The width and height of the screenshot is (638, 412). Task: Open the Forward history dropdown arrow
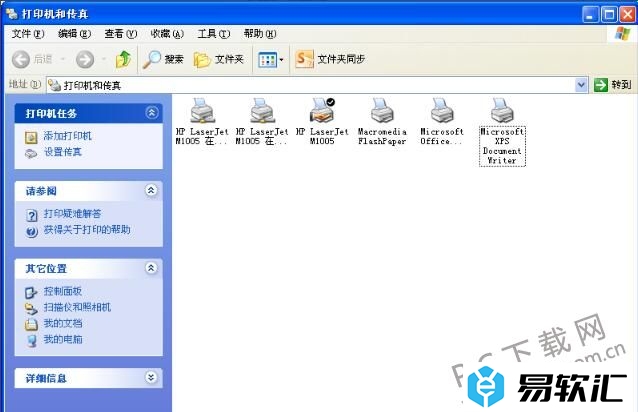pos(103,59)
